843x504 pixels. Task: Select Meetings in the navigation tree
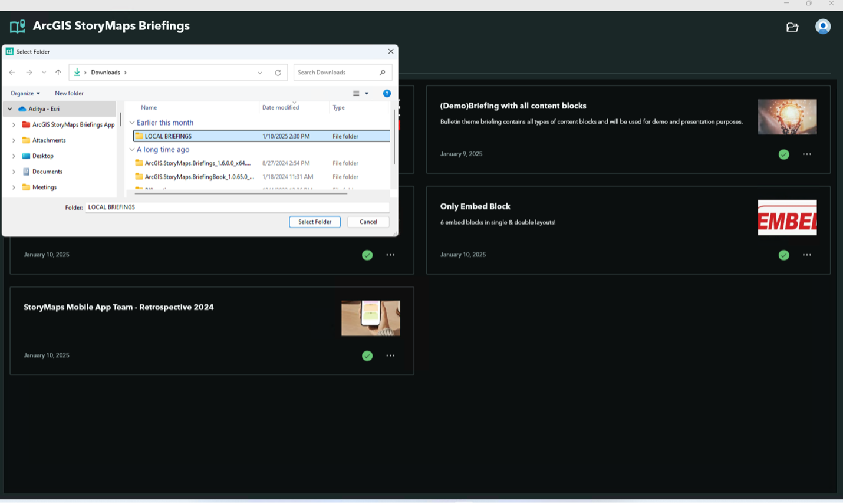click(45, 187)
